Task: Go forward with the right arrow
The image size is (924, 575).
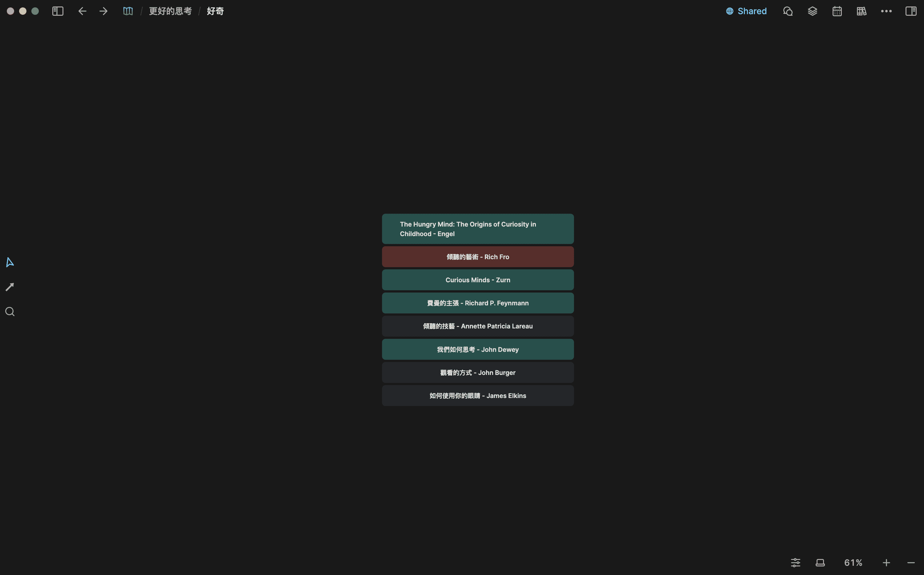Action: pos(103,11)
